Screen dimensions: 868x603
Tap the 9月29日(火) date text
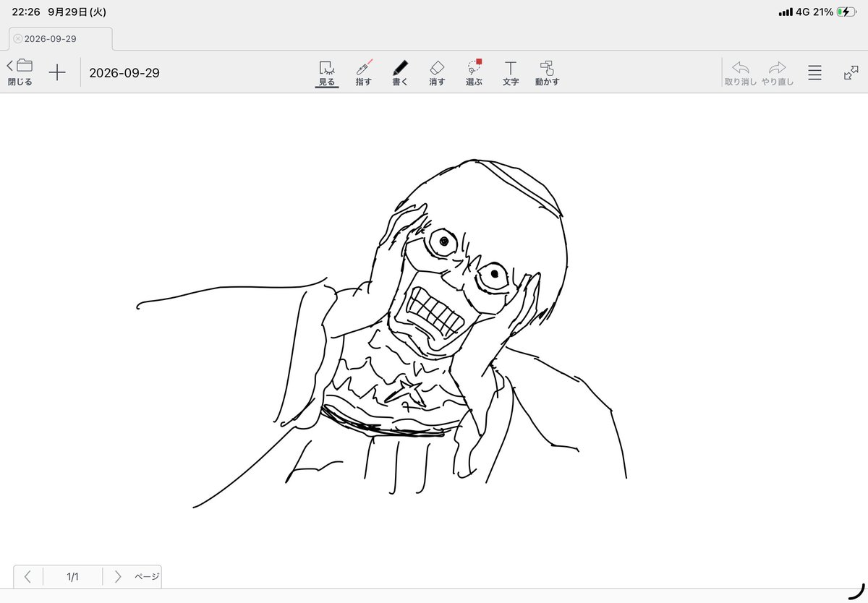point(77,12)
